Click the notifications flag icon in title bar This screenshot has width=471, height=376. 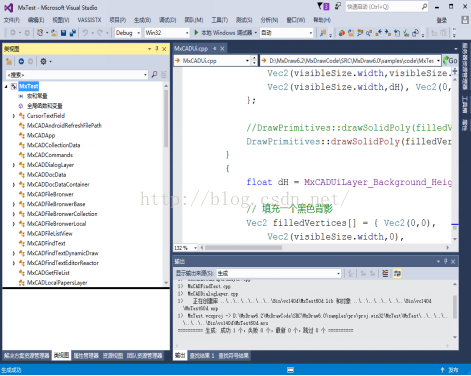[x=322, y=6]
